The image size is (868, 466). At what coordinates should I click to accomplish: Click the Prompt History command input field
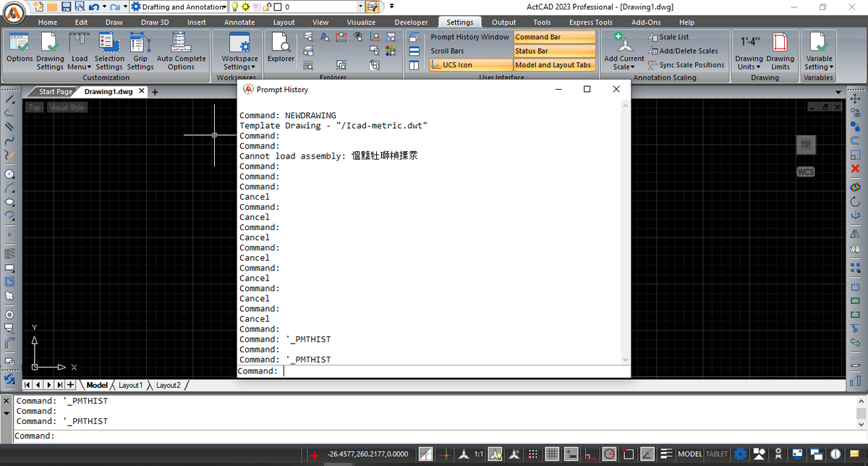coord(434,371)
